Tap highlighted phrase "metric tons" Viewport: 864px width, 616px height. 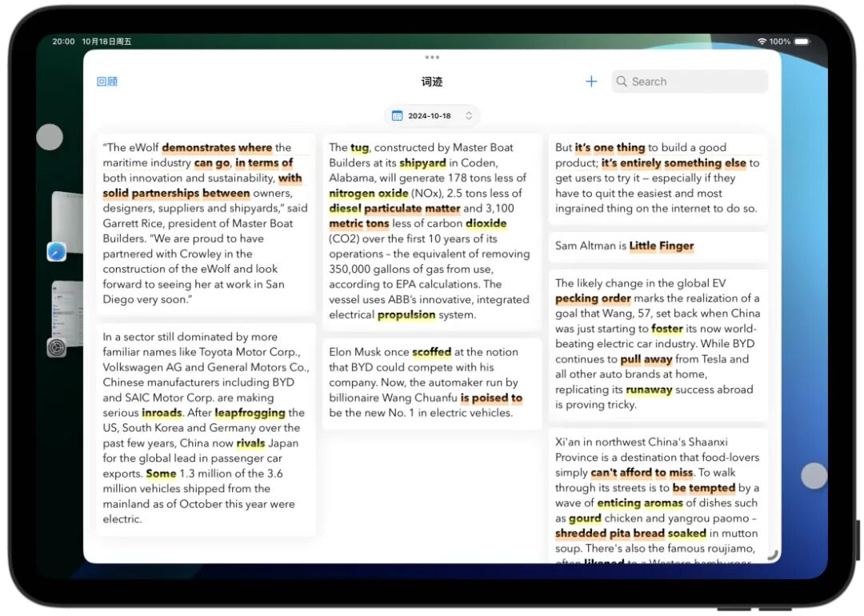tap(358, 224)
